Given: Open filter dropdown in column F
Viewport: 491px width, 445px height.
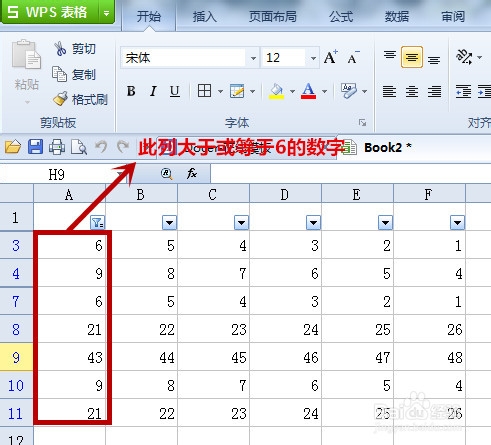Looking at the screenshot, I should tap(457, 222).
